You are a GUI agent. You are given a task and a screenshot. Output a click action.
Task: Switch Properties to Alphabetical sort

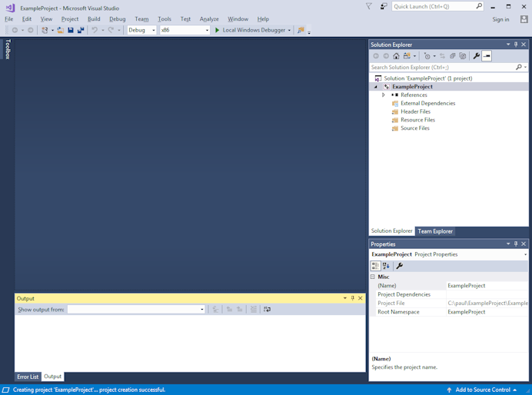coord(386,266)
